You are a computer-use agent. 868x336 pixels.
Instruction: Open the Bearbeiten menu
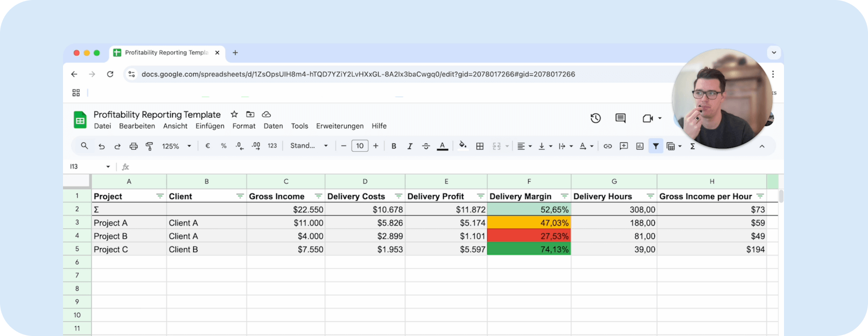[137, 126]
